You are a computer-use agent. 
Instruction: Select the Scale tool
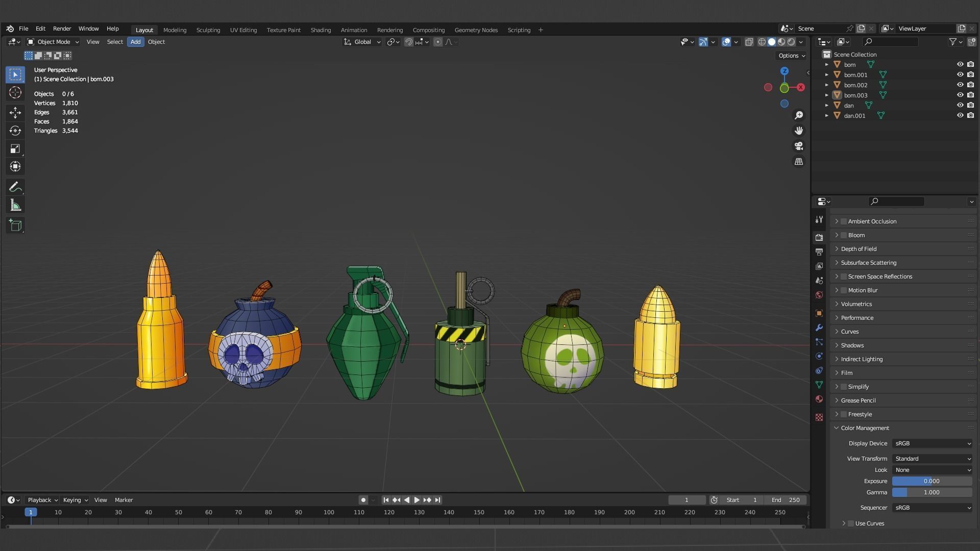click(x=15, y=148)
